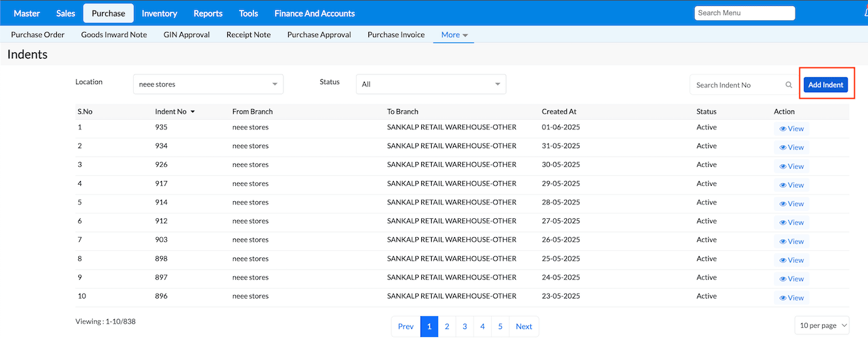Screen dimensions: 868x339
Task: Expand the More submenu arrow
Action: 466,35
